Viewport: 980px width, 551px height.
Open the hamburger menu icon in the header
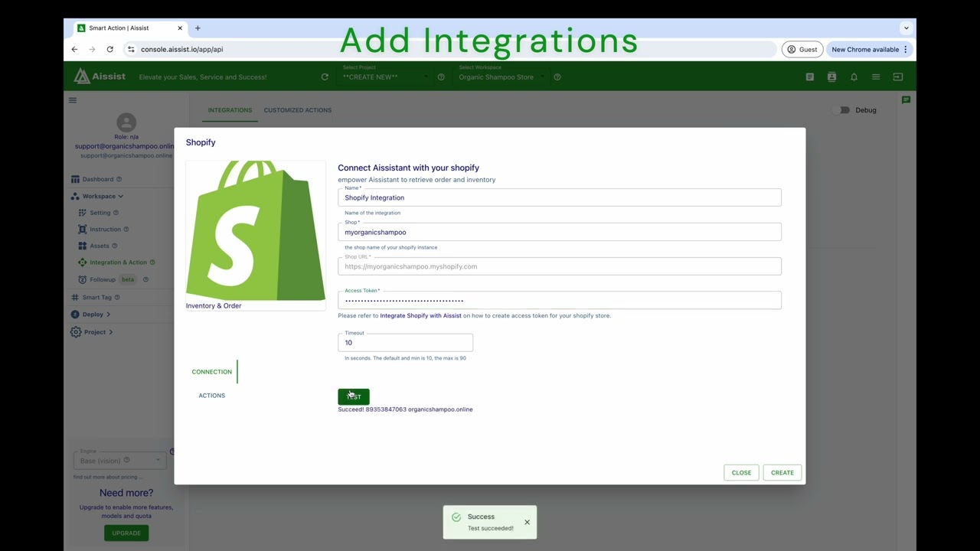point(876,77)
